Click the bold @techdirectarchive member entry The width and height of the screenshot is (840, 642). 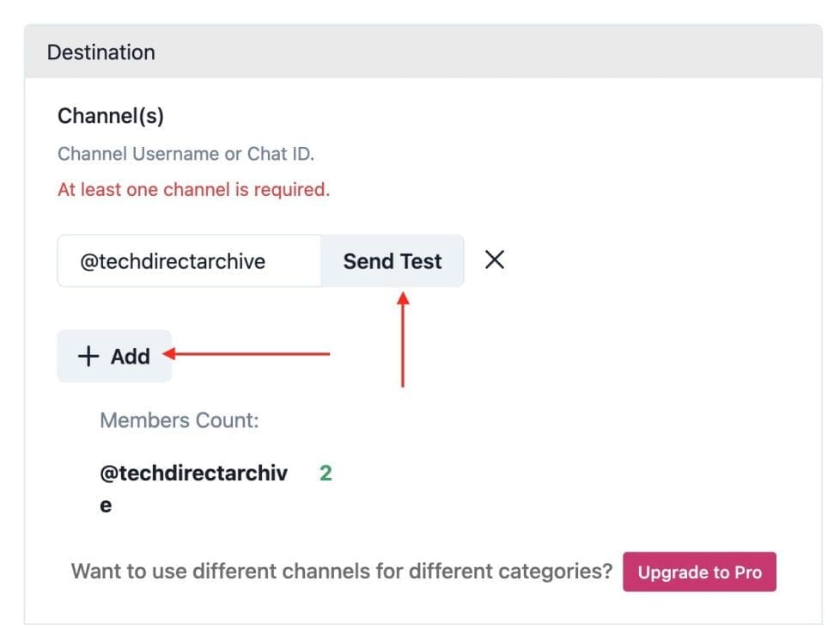(x=194, y=474)
